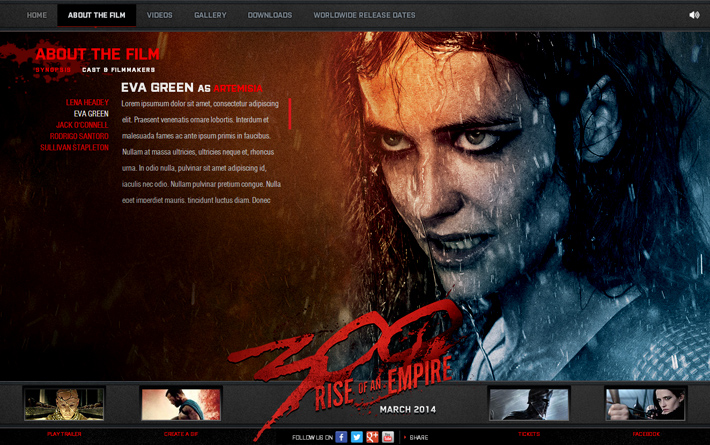The width and height of the screenshot is (710, 445).
Task: Open Worldwide Release Dates menu item
Action: [x=364, y=15]
